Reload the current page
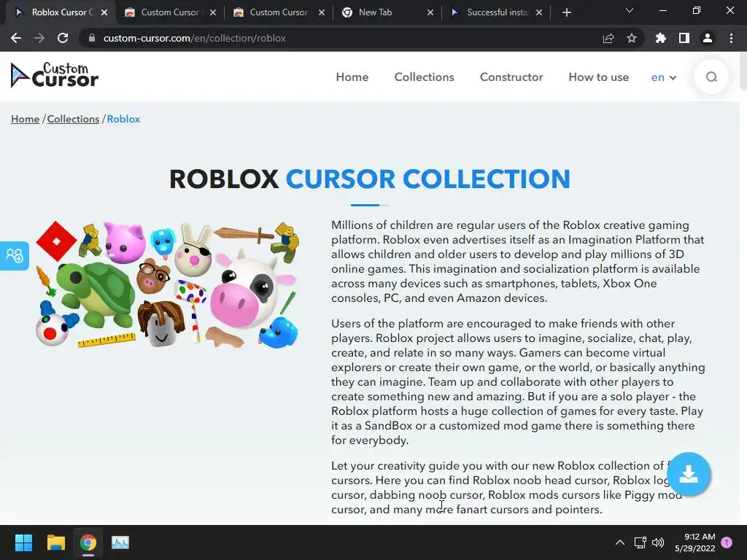The image size is (747, 560). pyautogui.click(x=63, y=38)
